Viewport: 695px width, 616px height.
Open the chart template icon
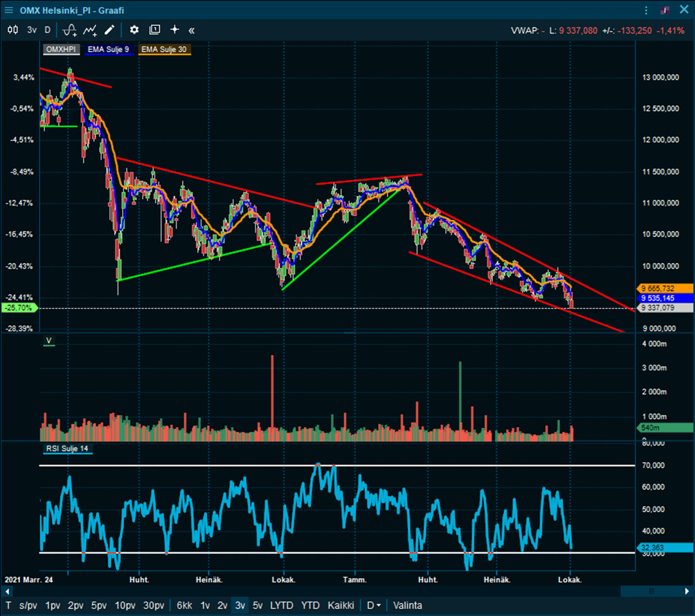point(154,30)
